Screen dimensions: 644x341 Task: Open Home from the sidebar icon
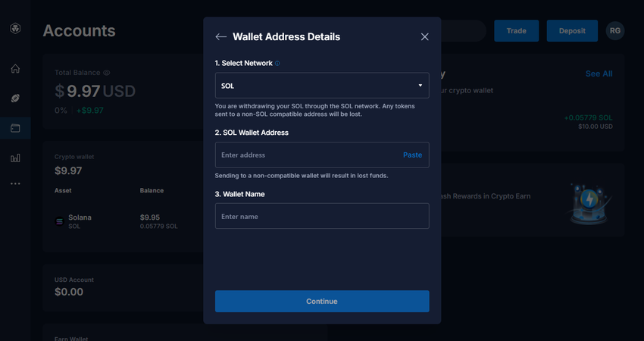[x=15, y=69]
